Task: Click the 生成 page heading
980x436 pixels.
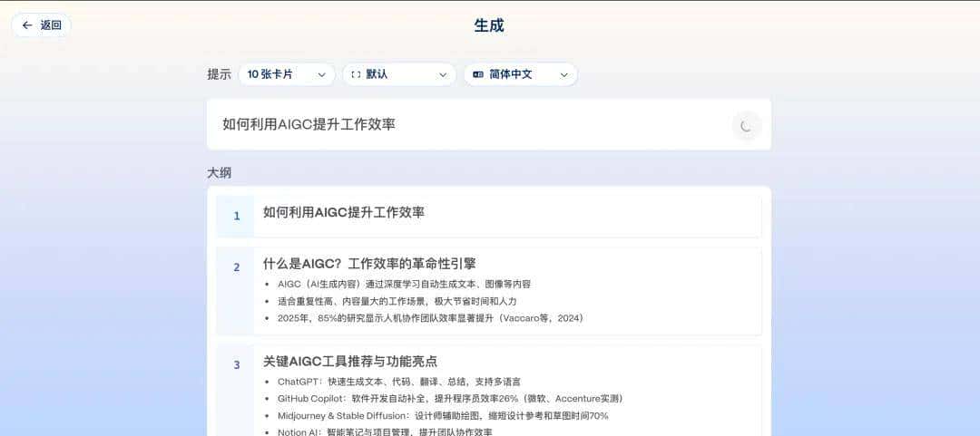Action: [x=489, y=25]
